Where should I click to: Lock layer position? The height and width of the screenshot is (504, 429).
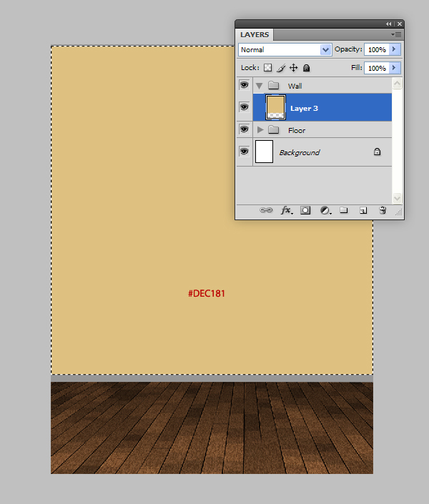(294, 68)
